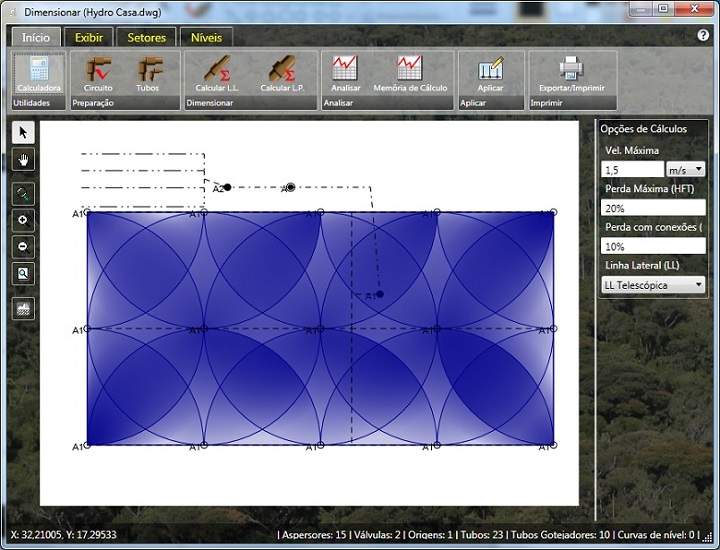Run Calcular L.P. dimensioning
The width and height of the screenshot is (720, 550).
[282, 73]
